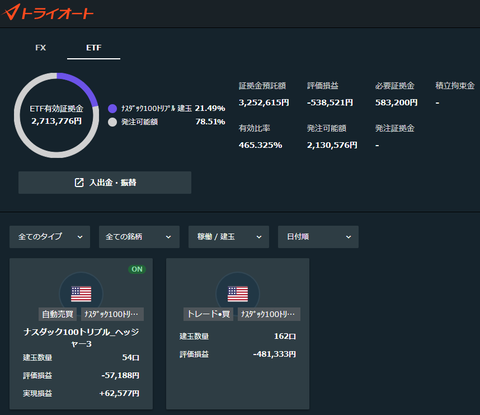Click the +62,577円 realized profit value
Image resolution: width=480 pixels, height=415 pixels.
119,394
